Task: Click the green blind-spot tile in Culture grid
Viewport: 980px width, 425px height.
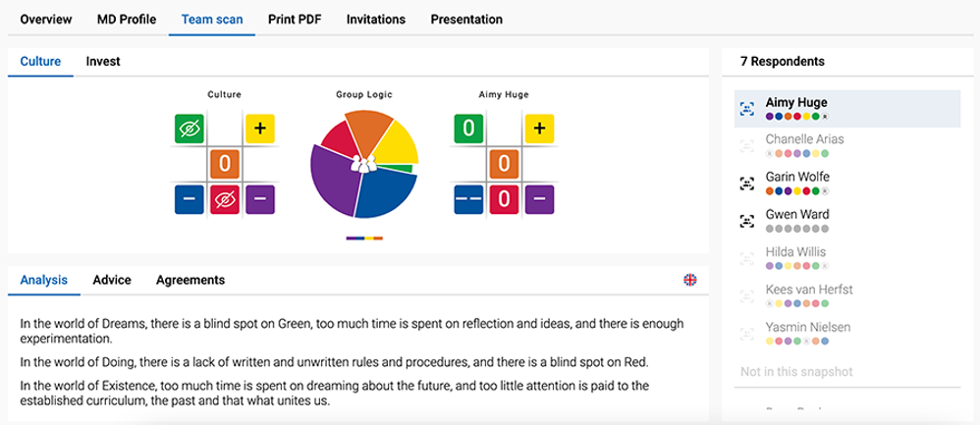Action: click(190, 129)
